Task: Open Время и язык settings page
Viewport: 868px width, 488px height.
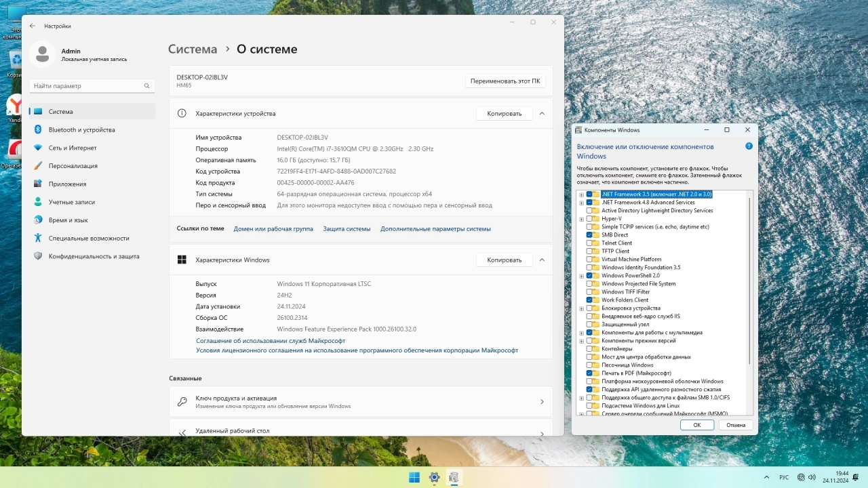Action: coord(92,220)
